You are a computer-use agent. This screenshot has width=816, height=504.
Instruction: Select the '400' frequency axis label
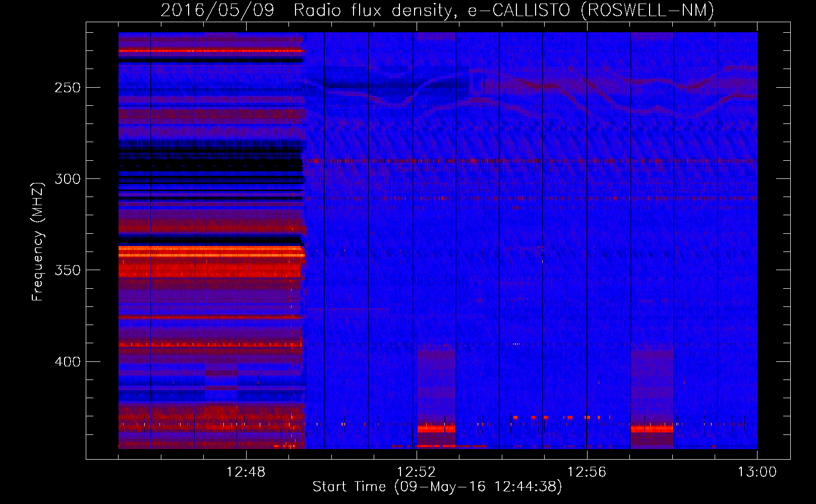coord(68,362)
